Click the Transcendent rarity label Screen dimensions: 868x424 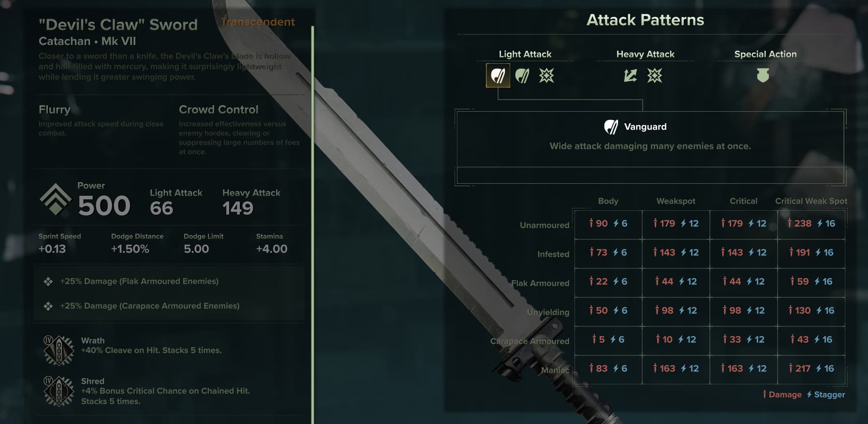click(x=258, y=22)
